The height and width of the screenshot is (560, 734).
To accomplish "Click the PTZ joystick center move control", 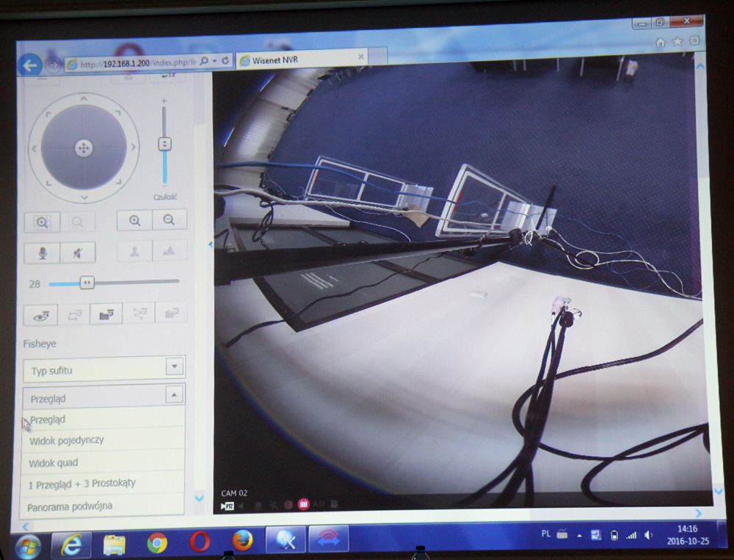I will pyautogui.click(x=84, y=148).
